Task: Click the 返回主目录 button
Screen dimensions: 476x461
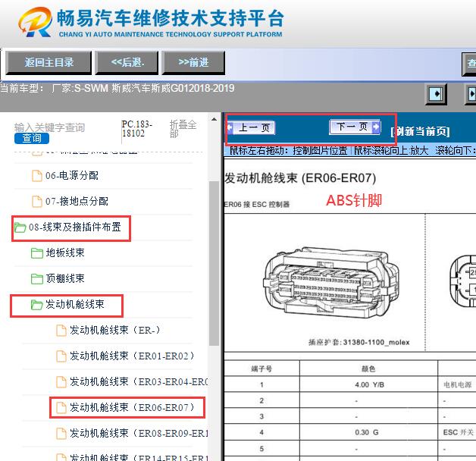Action: click(49, 63)
